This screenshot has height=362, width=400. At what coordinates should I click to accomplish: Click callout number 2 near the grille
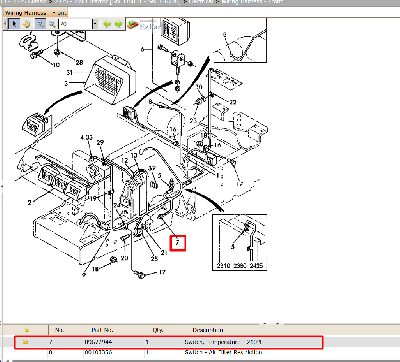[x=29, y=202]
